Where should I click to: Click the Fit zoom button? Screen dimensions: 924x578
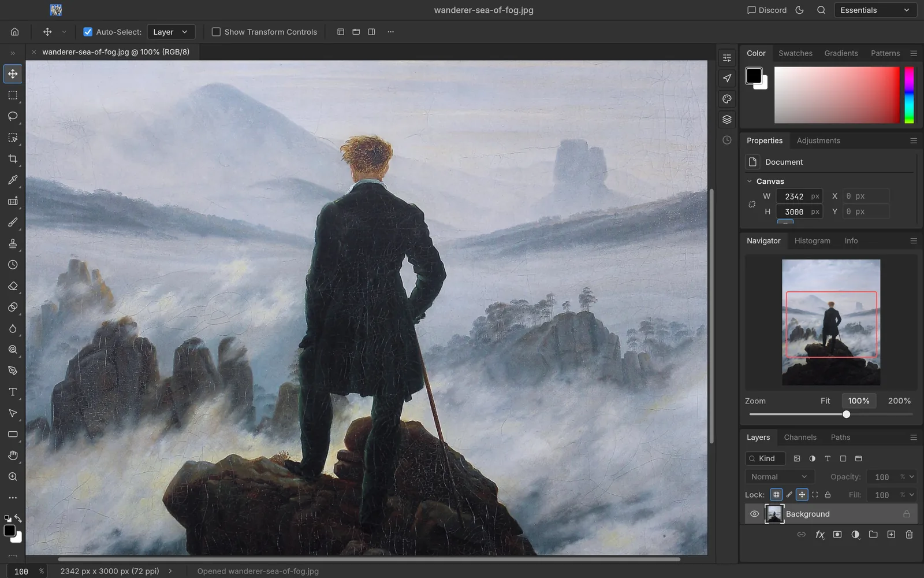[x=825, y=401]
